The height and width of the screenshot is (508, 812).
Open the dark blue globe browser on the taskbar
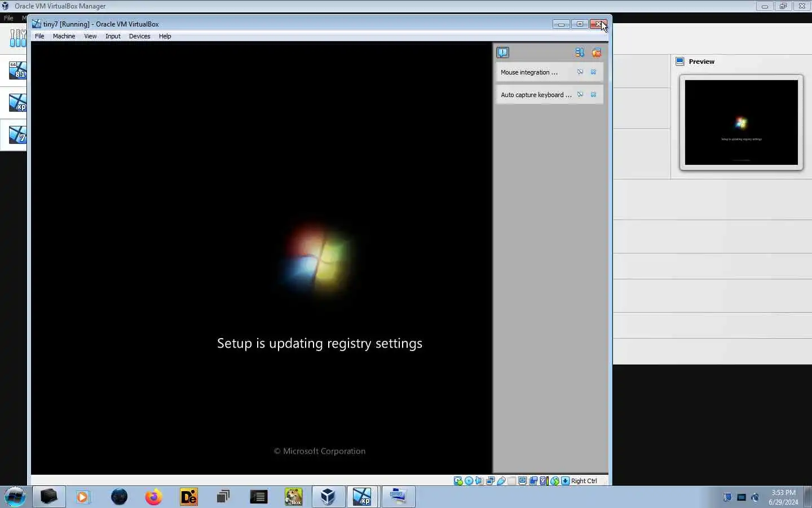tap(119, 497)
